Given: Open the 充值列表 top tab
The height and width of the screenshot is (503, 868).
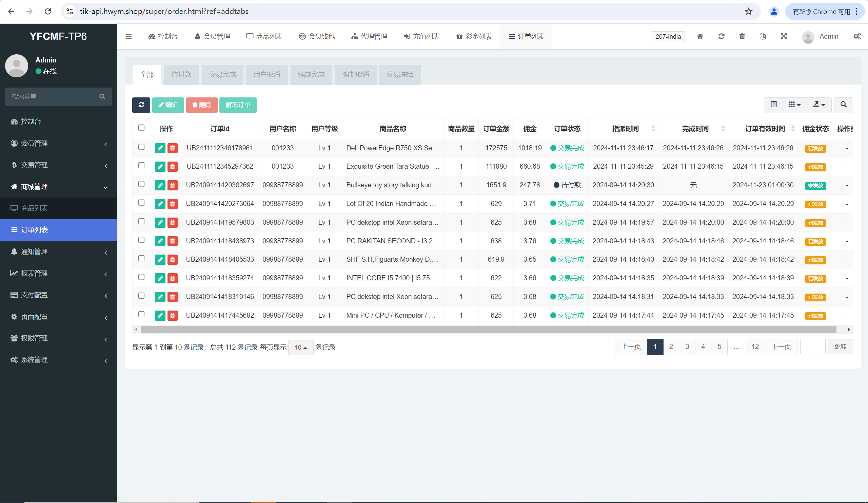Looking at the screenshot, I should pos(421,36).
